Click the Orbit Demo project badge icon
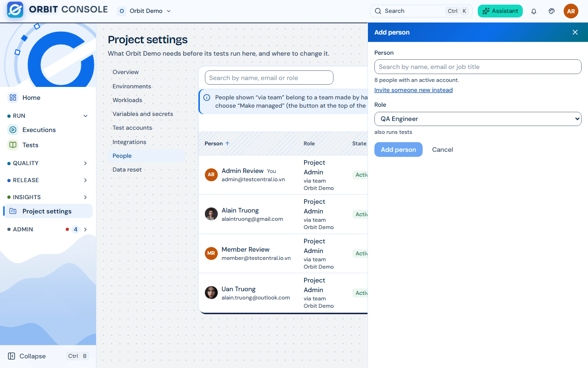The height and width of the screenshot is (368, 588). 122,11
